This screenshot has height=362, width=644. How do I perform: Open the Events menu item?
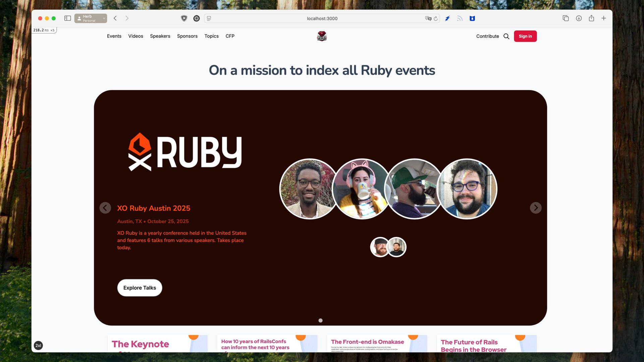coord(114,36)
